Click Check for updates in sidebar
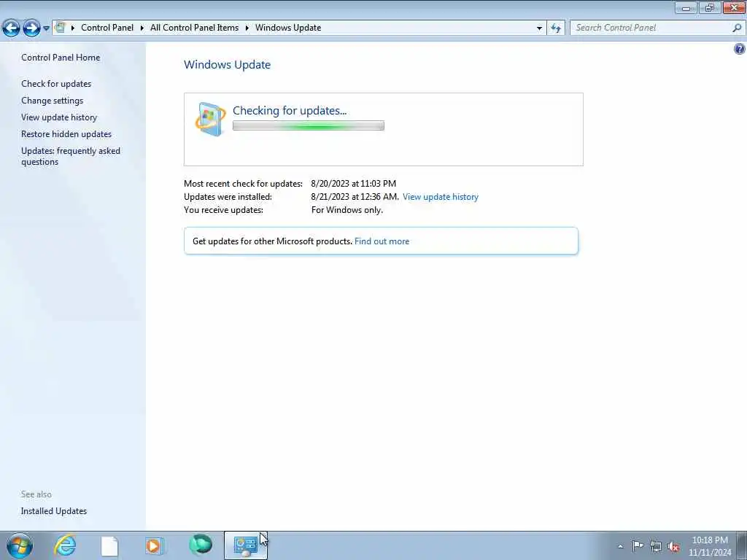This screenshot has width=747, height=560. [x=56, y=84]
